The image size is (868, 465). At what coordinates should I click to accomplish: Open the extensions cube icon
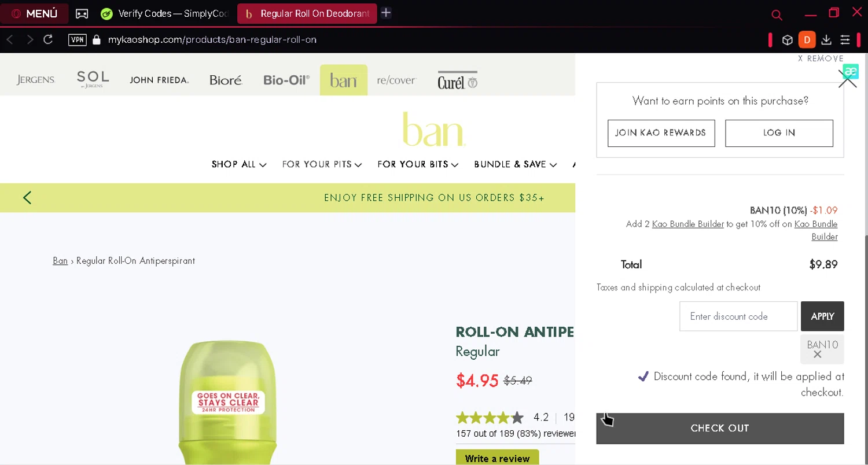pos(788,40)
